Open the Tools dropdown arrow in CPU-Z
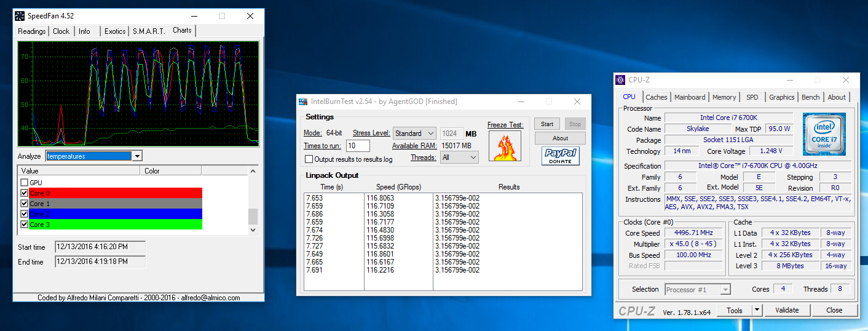868x331 pixels. (757, 310)
